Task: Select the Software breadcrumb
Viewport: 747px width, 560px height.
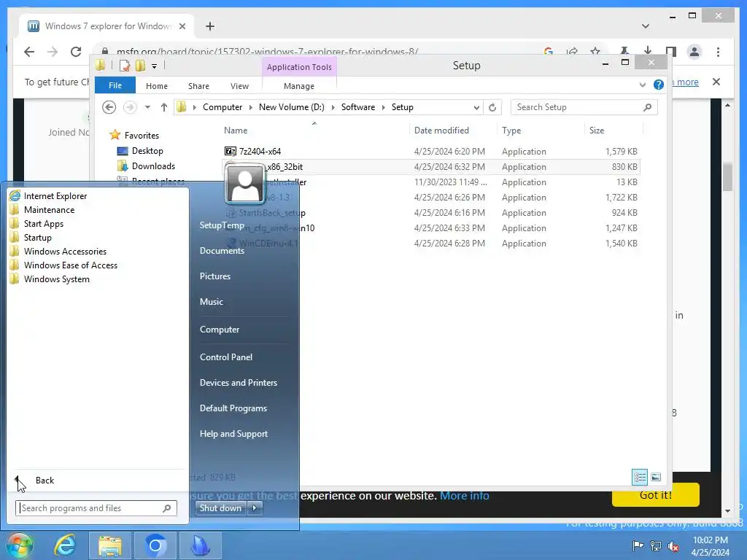Action: pos(357,107)
